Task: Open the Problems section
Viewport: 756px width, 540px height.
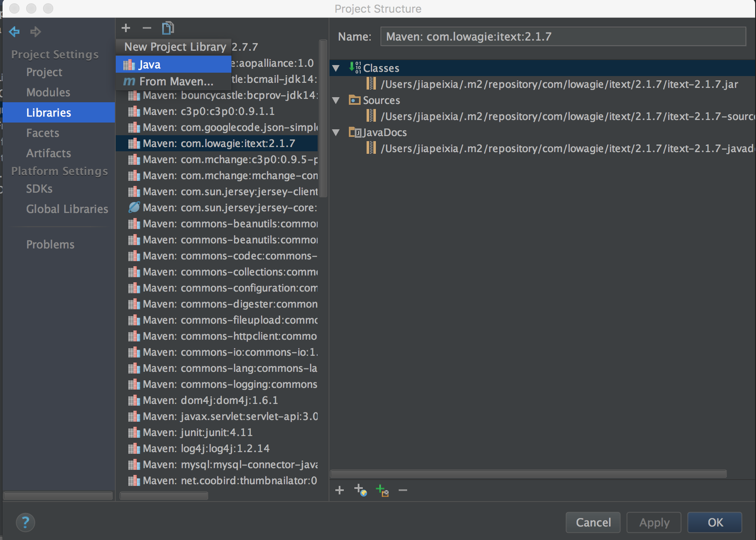Action: click(50, 244)
